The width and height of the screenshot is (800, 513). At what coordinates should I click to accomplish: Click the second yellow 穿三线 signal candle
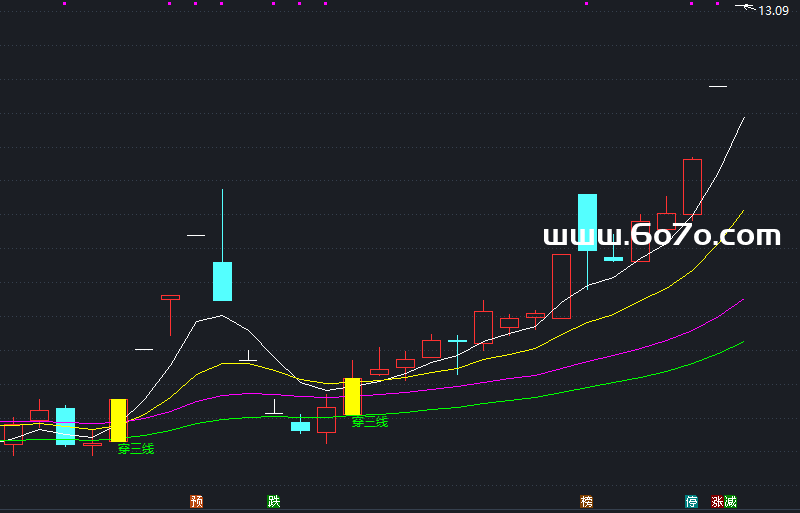[353, 396]
